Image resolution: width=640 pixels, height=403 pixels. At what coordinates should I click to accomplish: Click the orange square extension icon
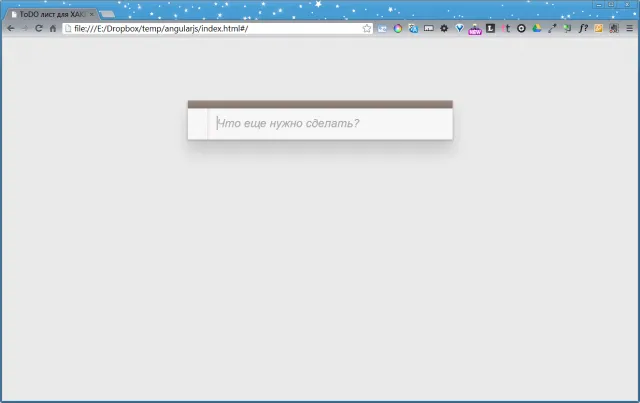click(598, 29)
